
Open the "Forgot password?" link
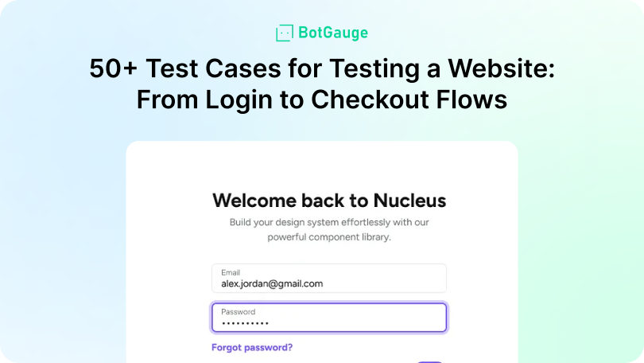252,347
